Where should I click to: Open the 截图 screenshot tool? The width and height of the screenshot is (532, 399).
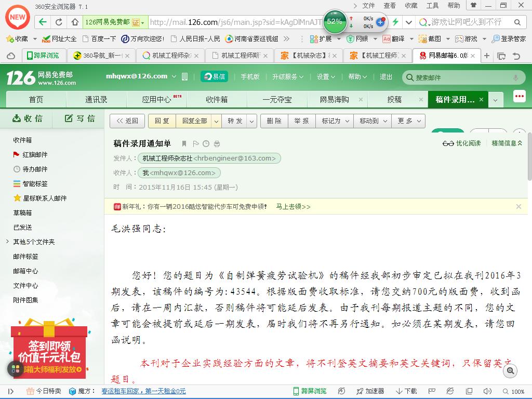(x=430, y=38)
